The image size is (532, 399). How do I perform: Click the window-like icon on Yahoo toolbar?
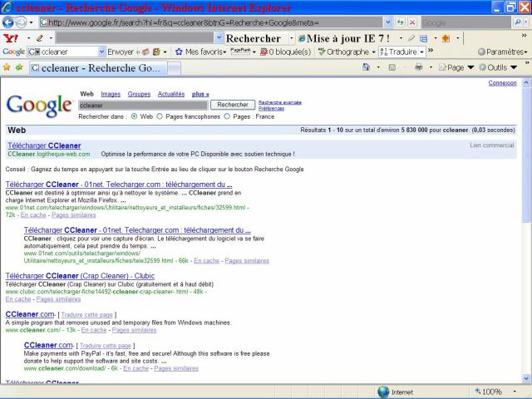pos(423,38)
